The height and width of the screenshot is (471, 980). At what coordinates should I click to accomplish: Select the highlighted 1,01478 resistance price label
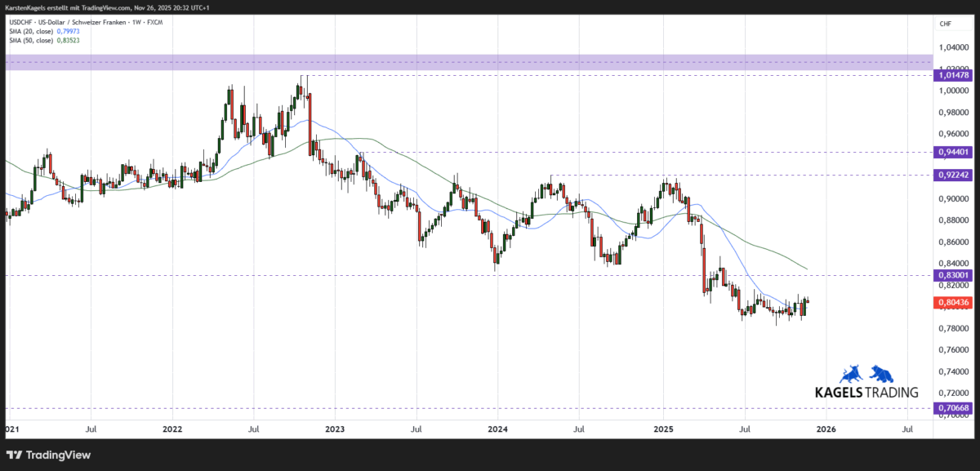(952, 75)
